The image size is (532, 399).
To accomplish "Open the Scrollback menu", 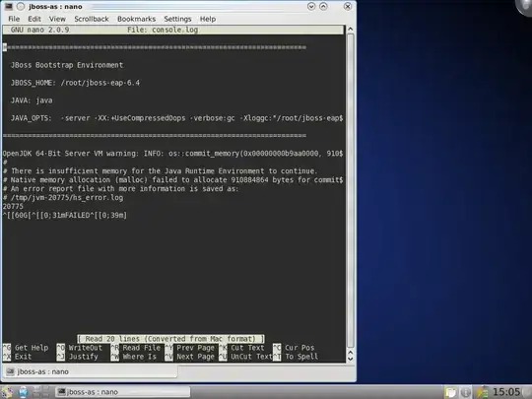I will click(x=92, y=19).
